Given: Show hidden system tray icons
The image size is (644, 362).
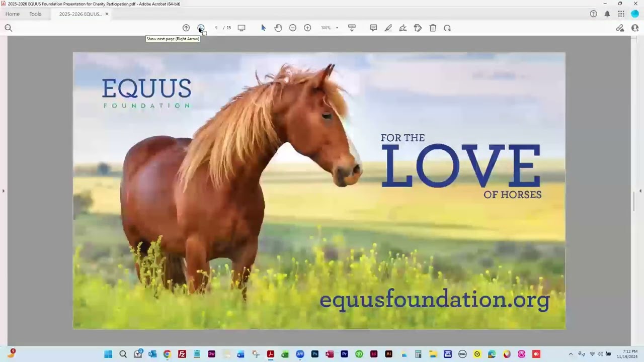Looking at the screenshot, I should [571, 354].
